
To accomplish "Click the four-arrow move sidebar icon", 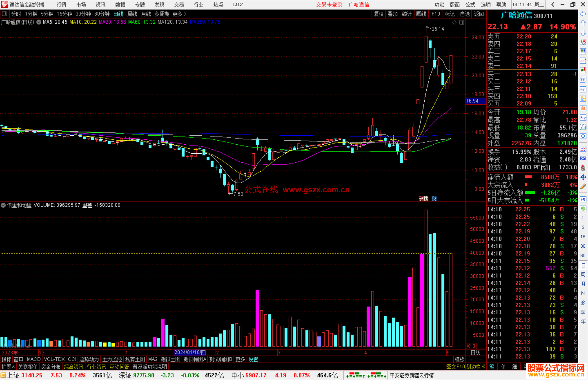I will (x=583, y=177).
